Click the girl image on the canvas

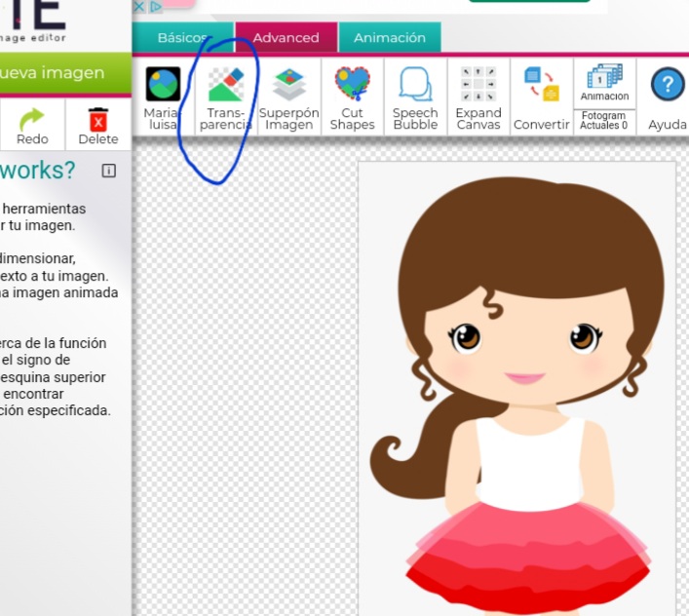tap(517, 390)
